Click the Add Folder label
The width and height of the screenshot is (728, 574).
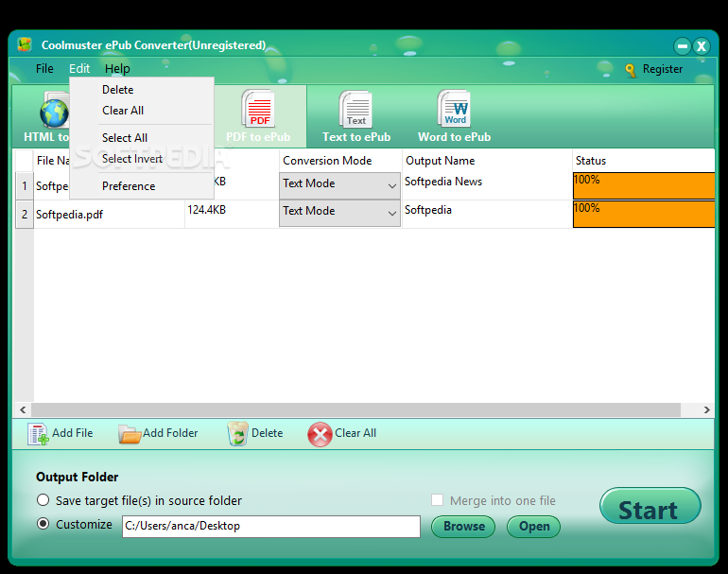coord(170,433)
